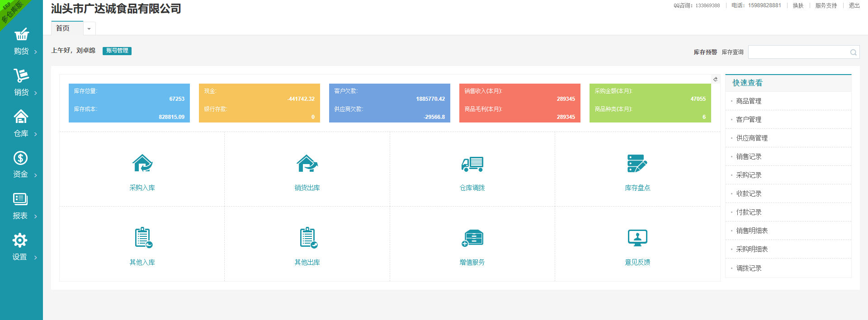Click the QQ咨询 number 133869388

coord(708,5)
